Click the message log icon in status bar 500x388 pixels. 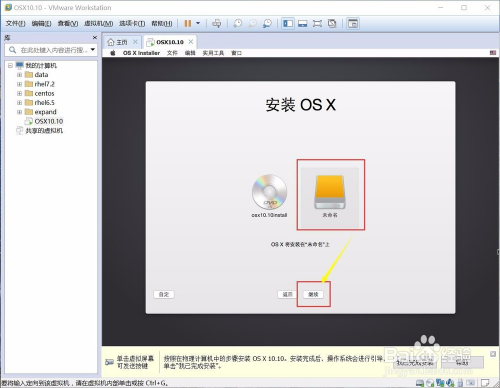[485, 383]
